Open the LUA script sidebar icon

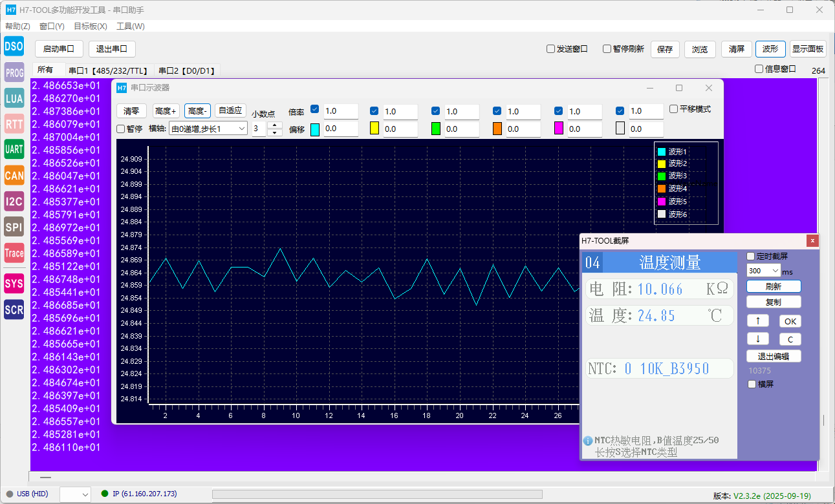click(x=14, y=98)
